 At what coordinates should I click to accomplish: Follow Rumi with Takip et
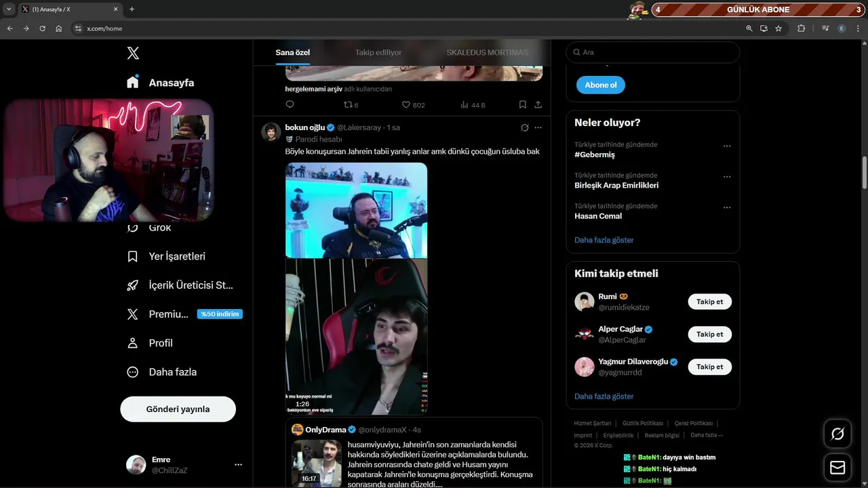click(709, 302)
